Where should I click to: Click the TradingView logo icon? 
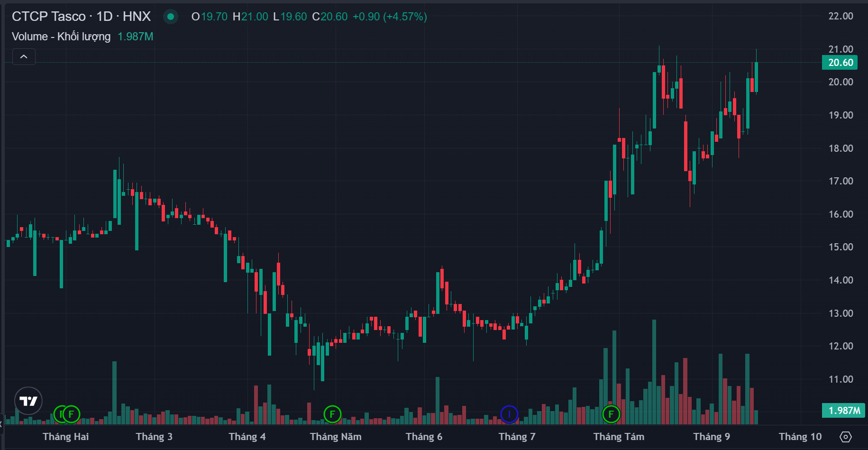coord(28,401)
